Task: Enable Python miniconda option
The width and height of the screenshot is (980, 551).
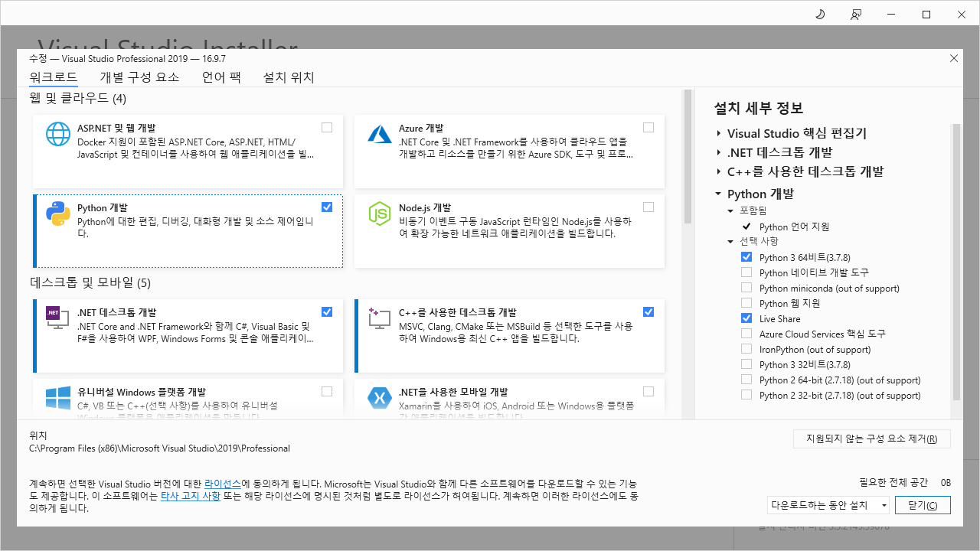Action: pos(746,288)
